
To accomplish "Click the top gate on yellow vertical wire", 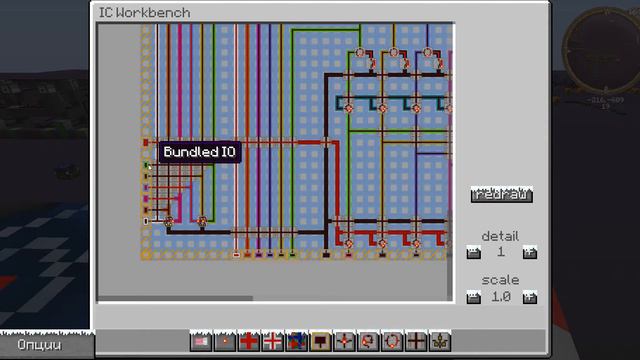I will pyautogui.click(x=393, y=52).
